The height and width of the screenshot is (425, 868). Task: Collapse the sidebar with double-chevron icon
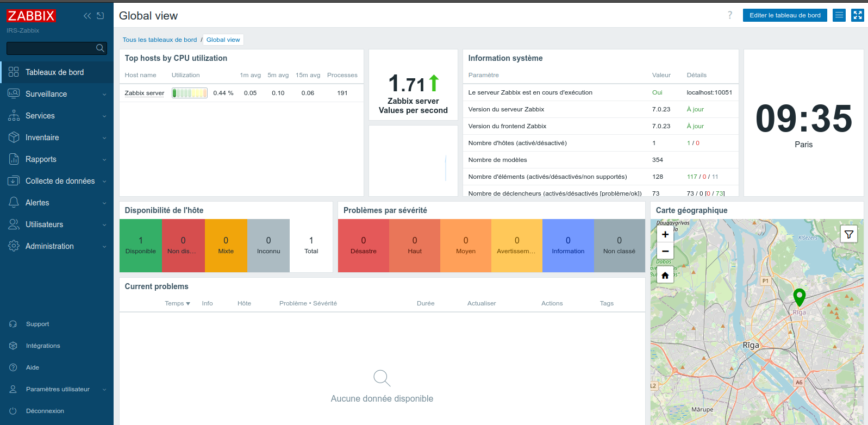[87, 16]
